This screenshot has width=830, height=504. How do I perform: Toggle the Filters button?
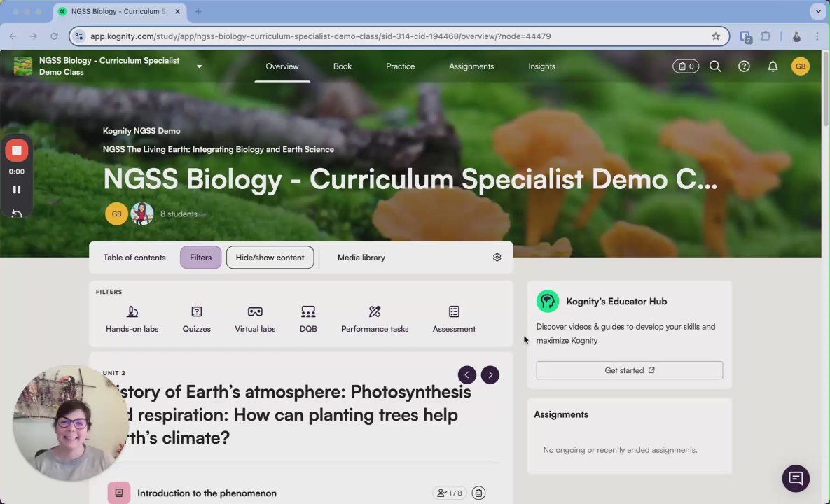click(x=200, y=258)
